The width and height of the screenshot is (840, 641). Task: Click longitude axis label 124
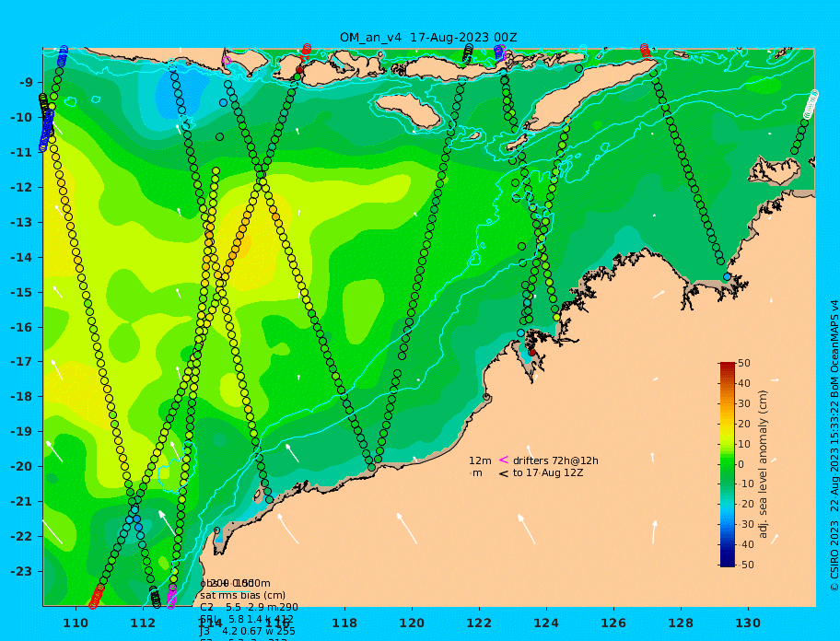(546, 623)
